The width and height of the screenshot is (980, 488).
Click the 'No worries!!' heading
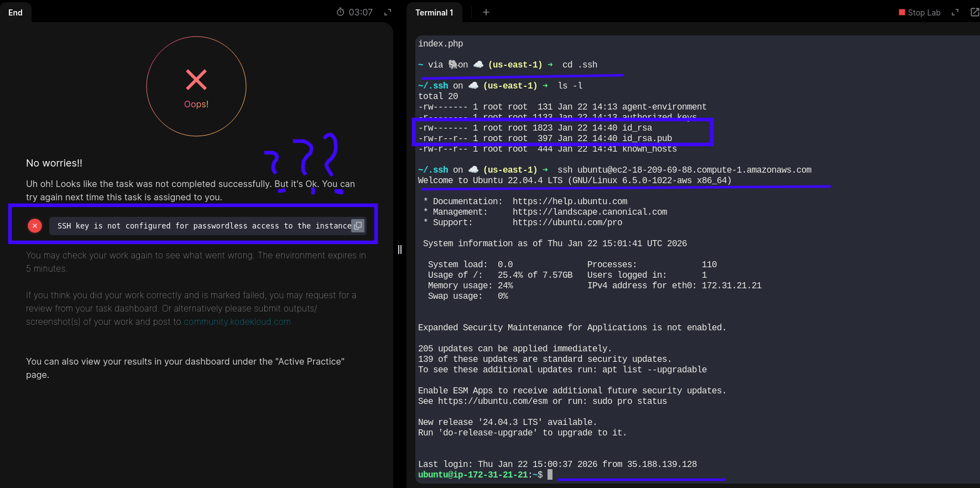(x=54, y=163)
